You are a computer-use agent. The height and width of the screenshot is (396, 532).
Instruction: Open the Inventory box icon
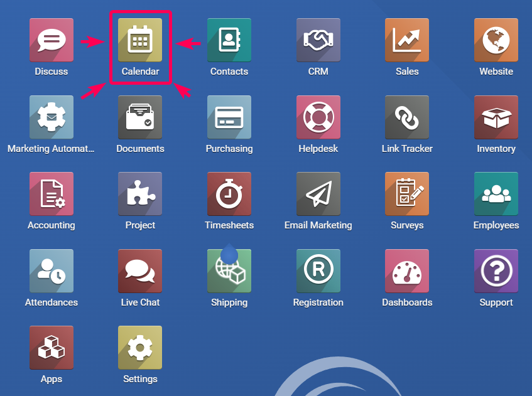496,117
